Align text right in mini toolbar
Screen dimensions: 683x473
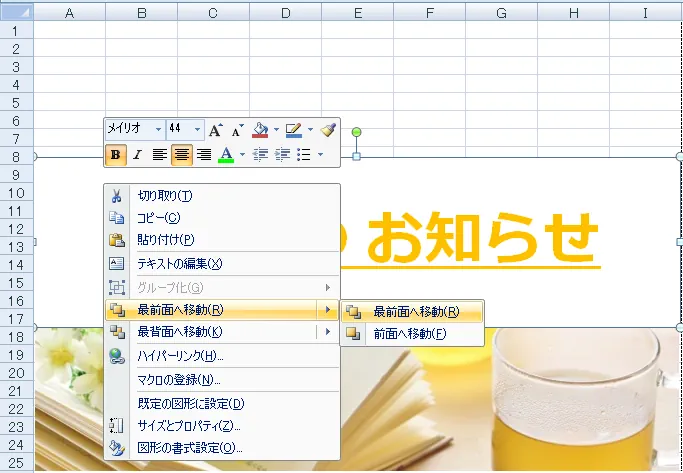(204, 154)
